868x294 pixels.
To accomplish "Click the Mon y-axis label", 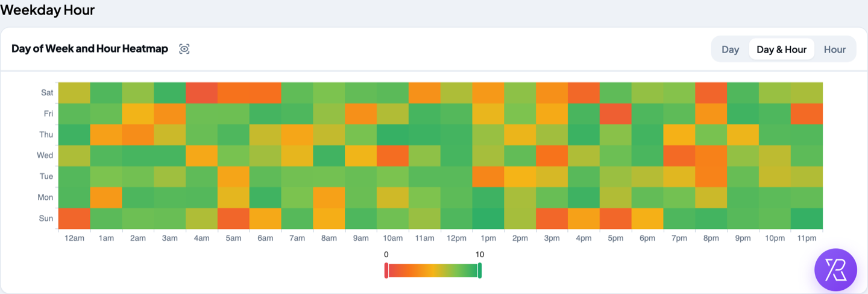I will tap(46, 198).
